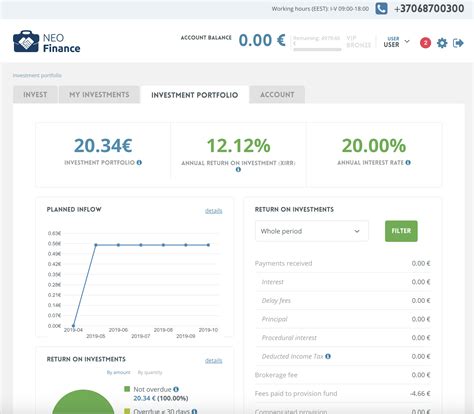Switch to the My Investments tab

coord(99,95)
